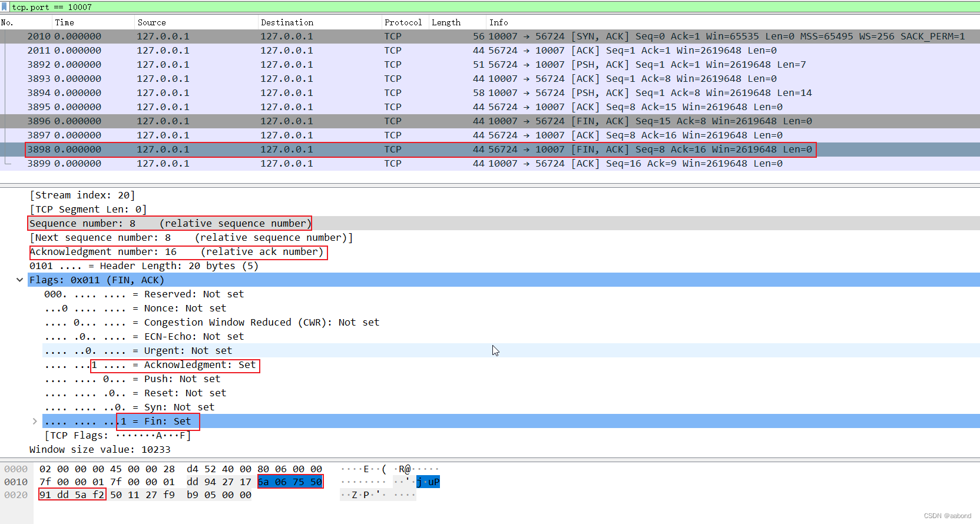Select the Reserved: Not set flag line
The height and width of the screenshot is (524, 980).
(x=144, y=294)
